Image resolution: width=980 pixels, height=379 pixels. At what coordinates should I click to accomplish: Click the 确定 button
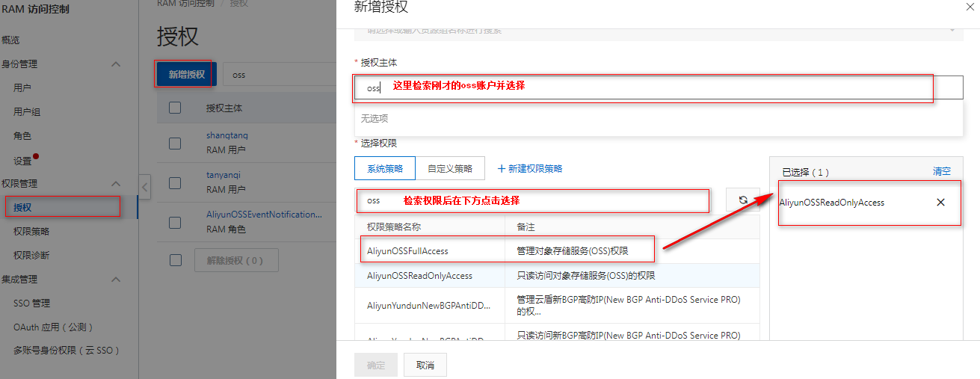click(376, 366)
